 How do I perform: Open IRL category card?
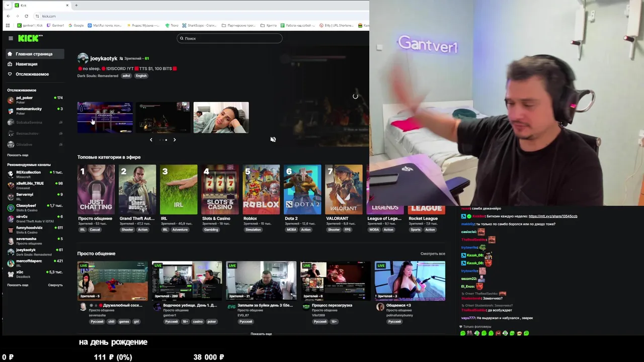178,190
